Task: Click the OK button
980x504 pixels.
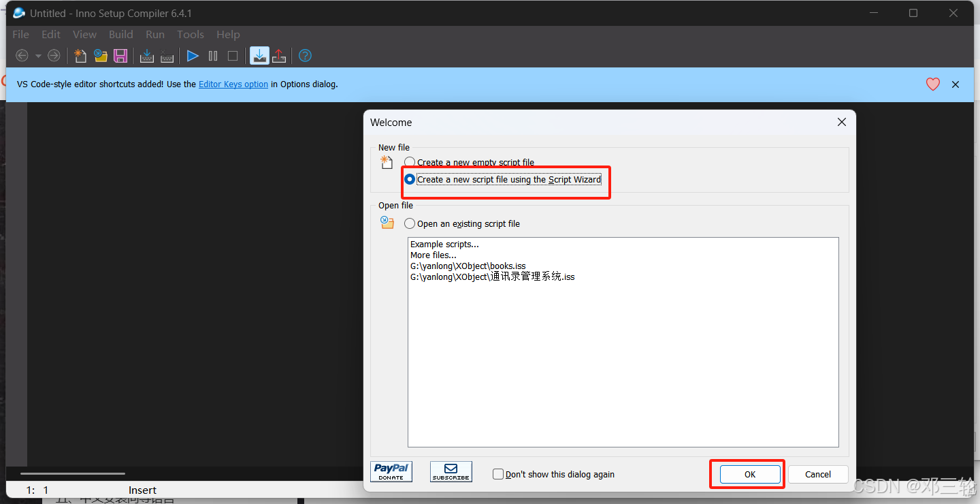Action: [749, 475]
